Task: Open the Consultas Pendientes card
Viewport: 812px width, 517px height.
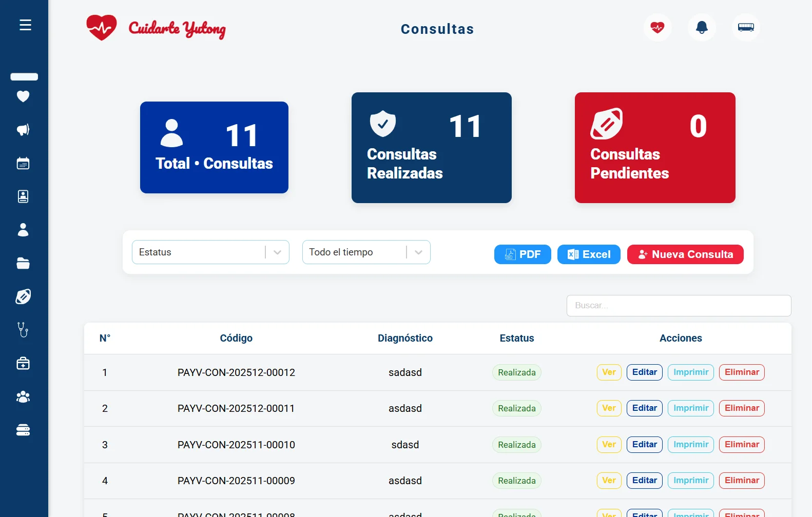Action: [655, 148]
